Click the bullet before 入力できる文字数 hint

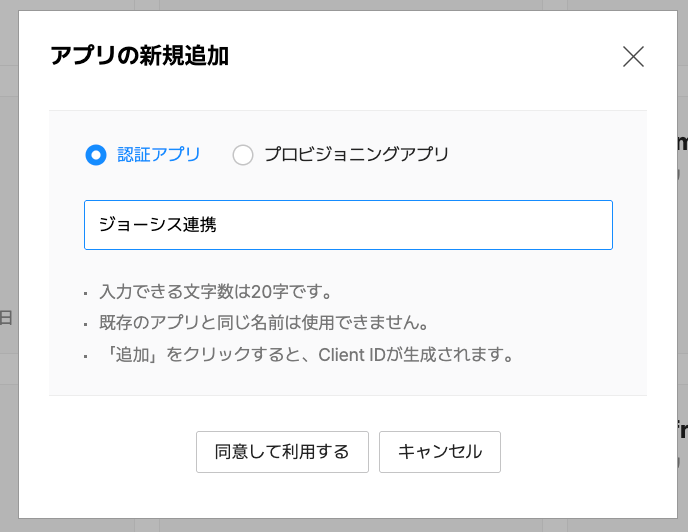click(86, 295)
